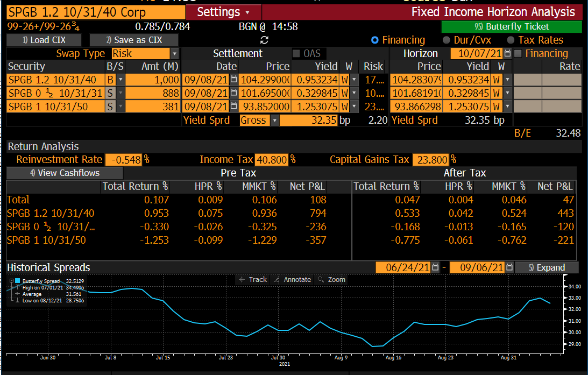Click pre-tax Total Net P&L value 108
Image resolution: width=588 pixels, height=375 pixels.
tap(318, 200)
